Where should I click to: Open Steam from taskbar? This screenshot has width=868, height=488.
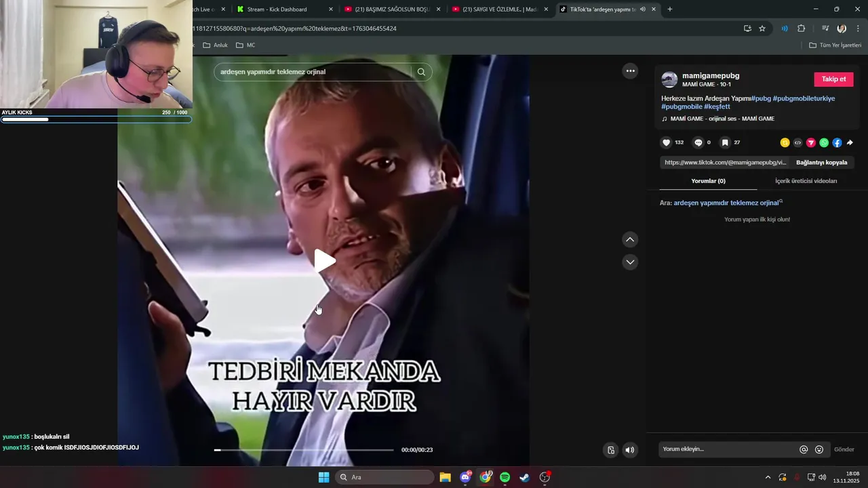(525, 477)
